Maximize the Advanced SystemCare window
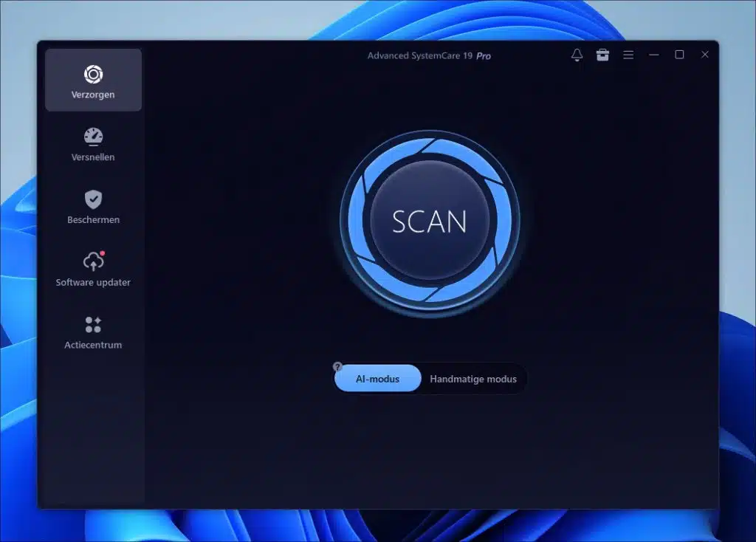Viewport: 756px width, 542px height. (679, 55)
